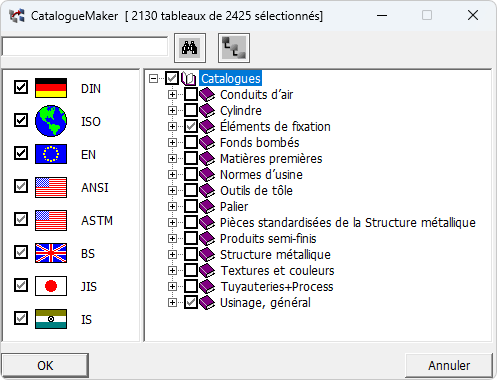The height and width of the screenshot is (380, 497).
Task: Expand the Conduits d'air node
Action: 172,95
